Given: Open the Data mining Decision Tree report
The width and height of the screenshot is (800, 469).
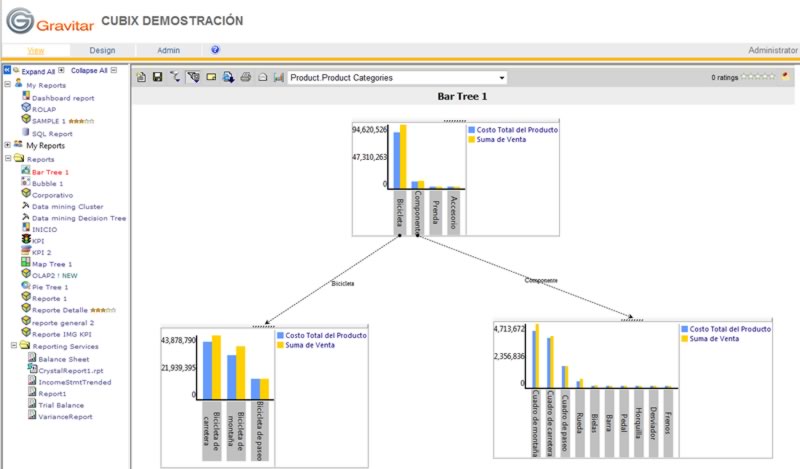Looking at the screenshot, I should pyautogui.click(x=79, y=218).
